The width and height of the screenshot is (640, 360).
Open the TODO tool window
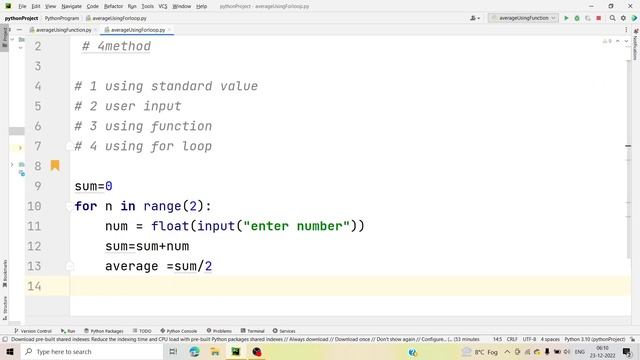142,331
